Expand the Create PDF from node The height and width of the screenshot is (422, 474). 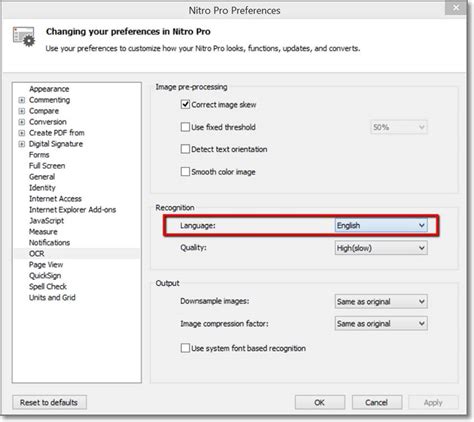22,133
